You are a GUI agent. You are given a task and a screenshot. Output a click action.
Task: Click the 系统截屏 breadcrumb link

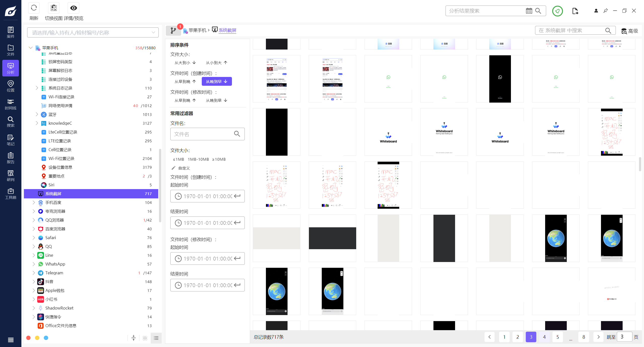pyautogui.click(x=227, y=30)
